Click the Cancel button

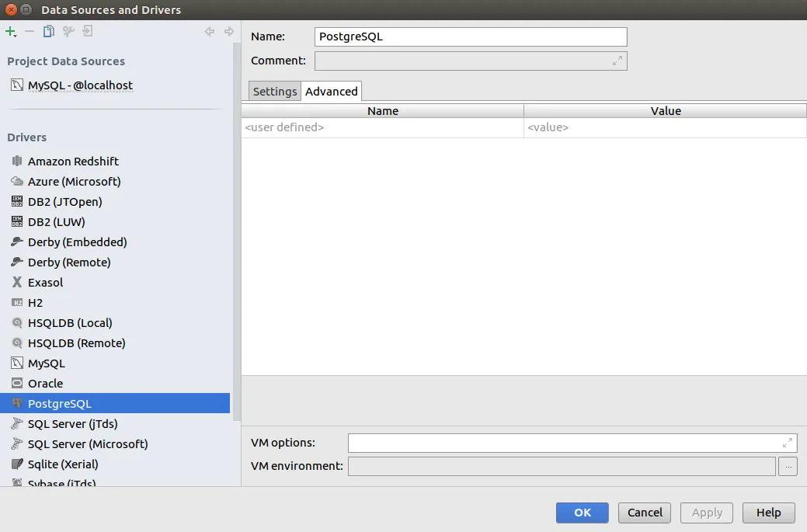coord(645,513)
